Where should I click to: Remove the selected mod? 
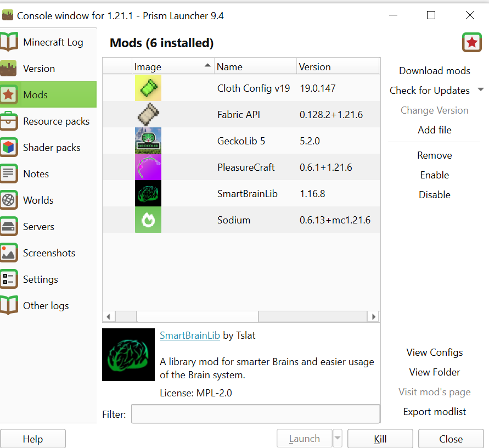[x=435, y=155]
